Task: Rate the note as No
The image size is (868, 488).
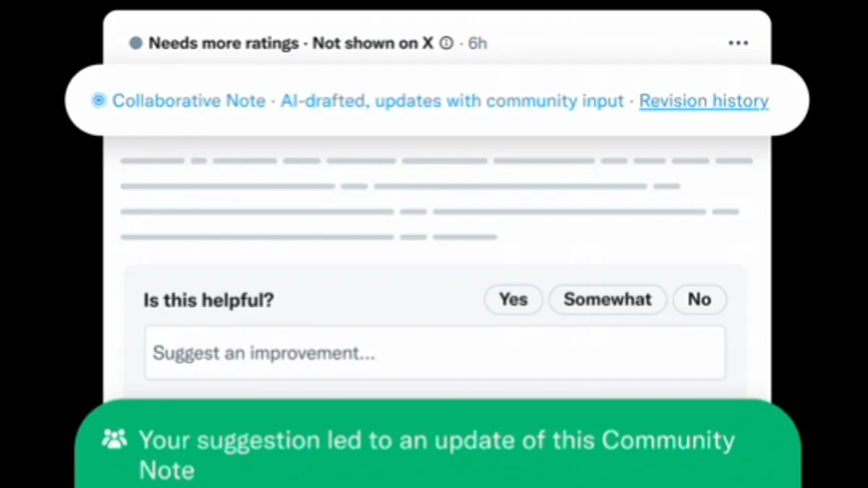Action: point(699,299)
